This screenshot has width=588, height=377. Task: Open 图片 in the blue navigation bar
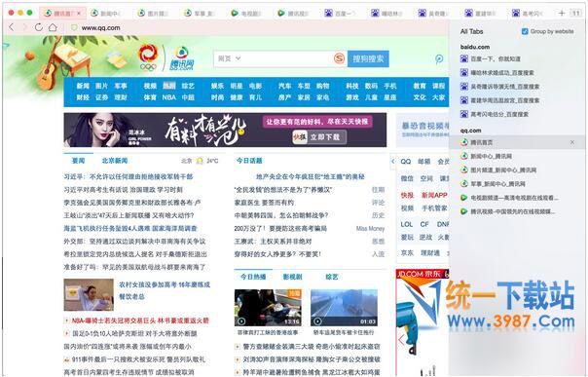tap(101, 86)
